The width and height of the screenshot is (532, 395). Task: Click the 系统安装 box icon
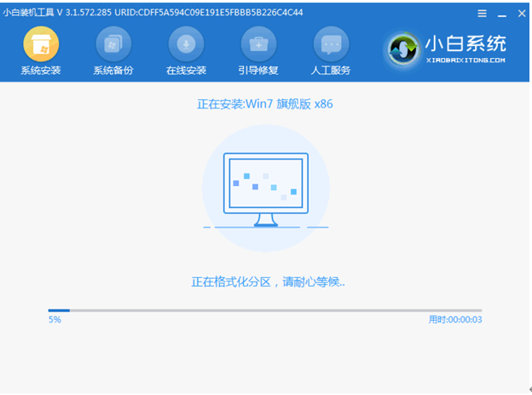(x=41, y=44)
